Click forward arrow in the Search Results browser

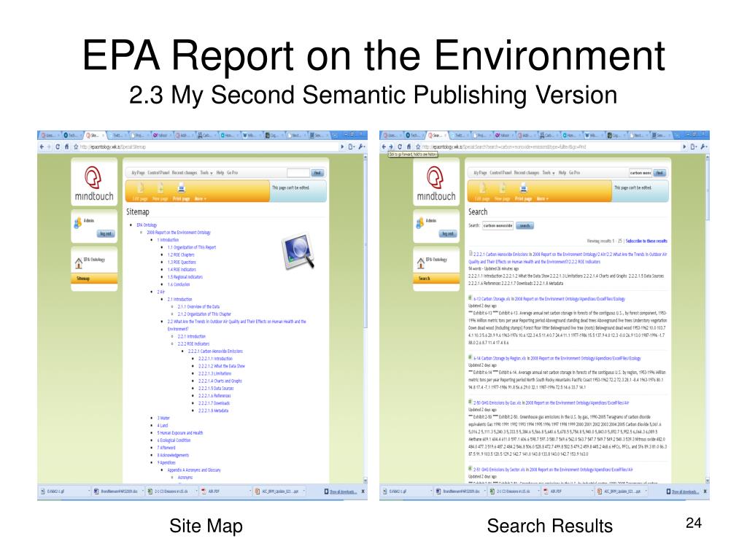[x=391, y=147]
